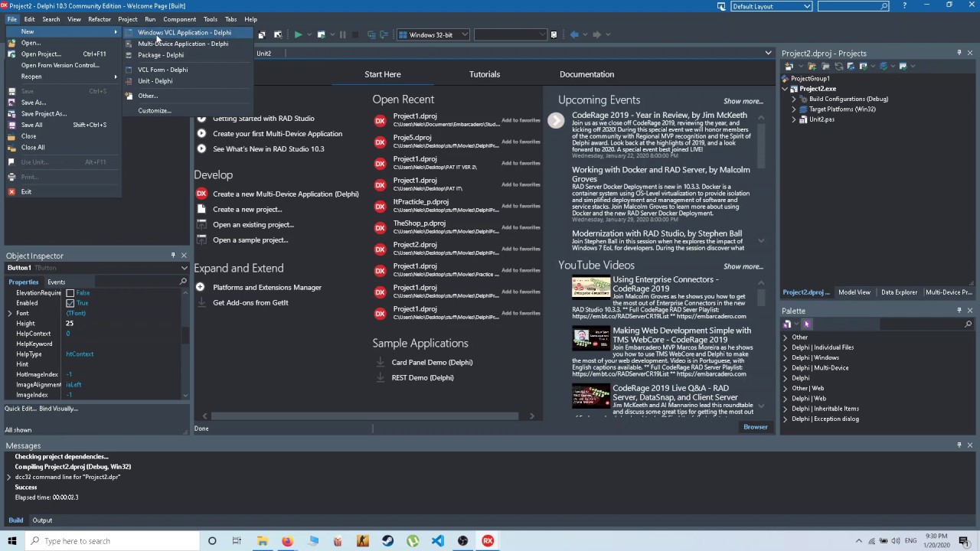The image size is (980, 551).
Task: Collapse the Project2.exe tree node
Action: point(785,89)
